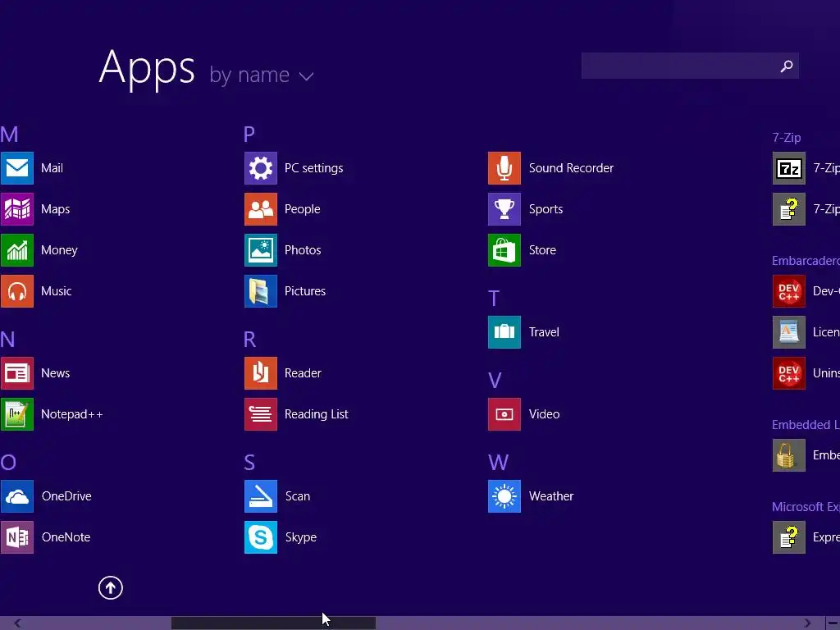Click the 7-Zip group heading
This screenshot has width=840, height=630.
787,138
